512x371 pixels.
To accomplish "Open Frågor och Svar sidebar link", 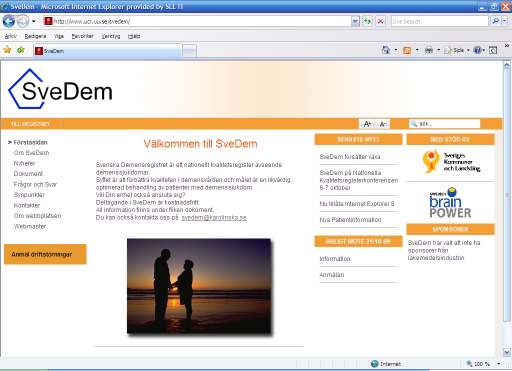I will tap(35, 184).
